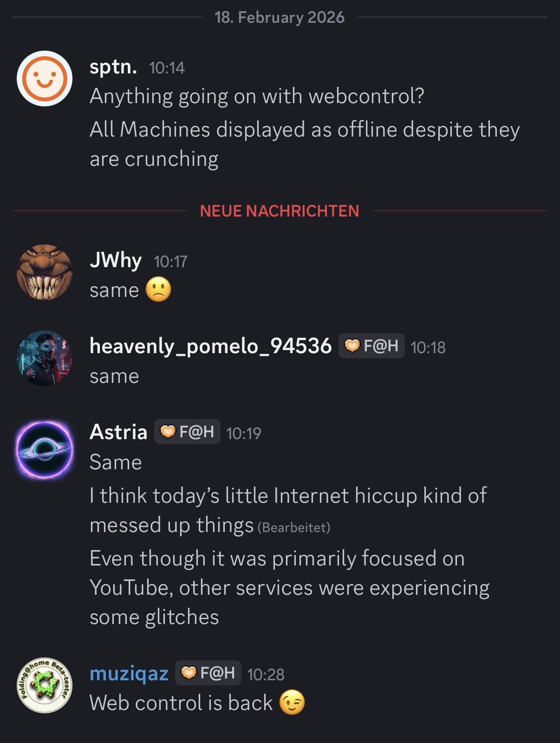This screenshot has width=560, height=743.
Task: Open the heavenly_pomelo_94536 username profile
Action: point(211,346)
